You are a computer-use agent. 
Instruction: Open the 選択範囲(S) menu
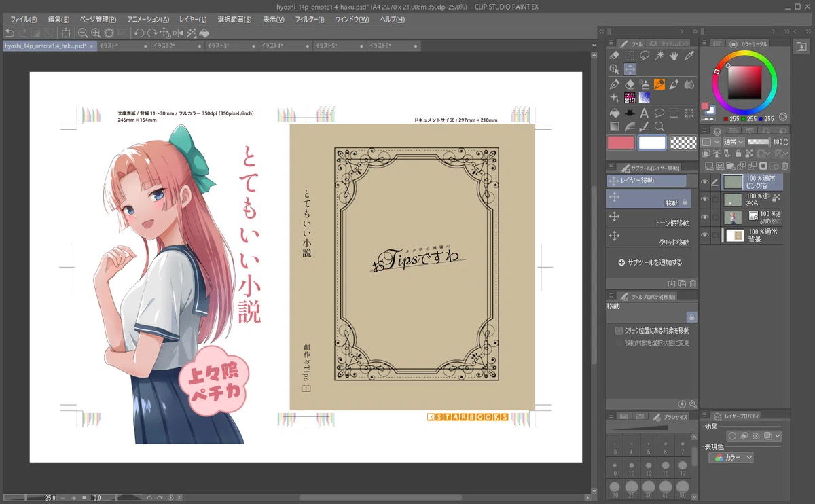click(234, 19)
